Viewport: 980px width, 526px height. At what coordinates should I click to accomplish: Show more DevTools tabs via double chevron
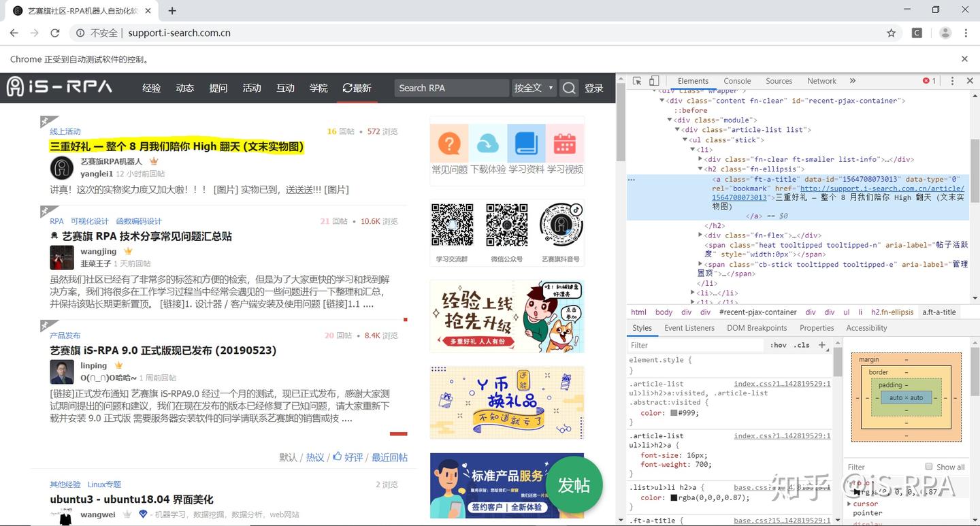click(x=853, y=80)
